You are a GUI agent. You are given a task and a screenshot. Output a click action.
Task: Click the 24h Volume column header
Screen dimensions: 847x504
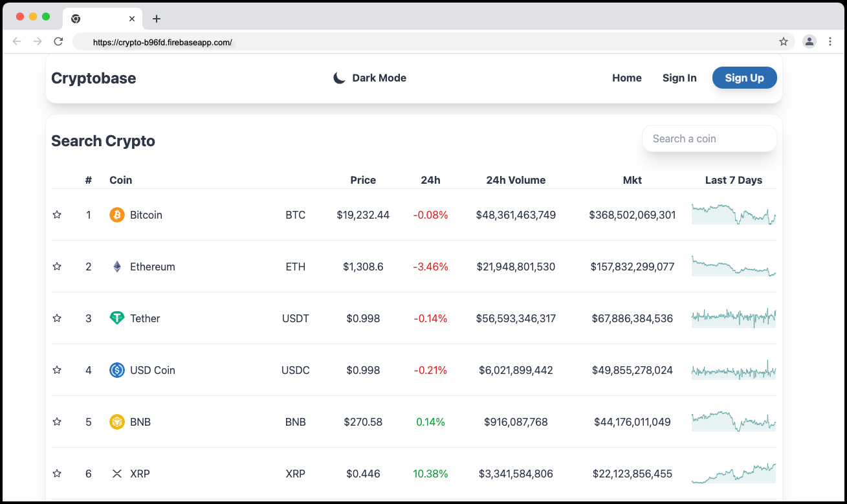click(516, 181)
